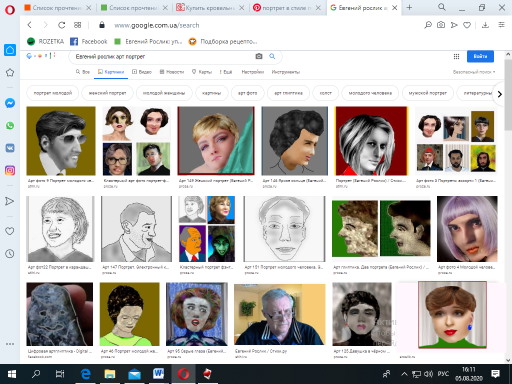This screenshot has height=384, width=512.
Task: Open the purple-haired woman portrait thumbnail
Action: click(467, 229)
